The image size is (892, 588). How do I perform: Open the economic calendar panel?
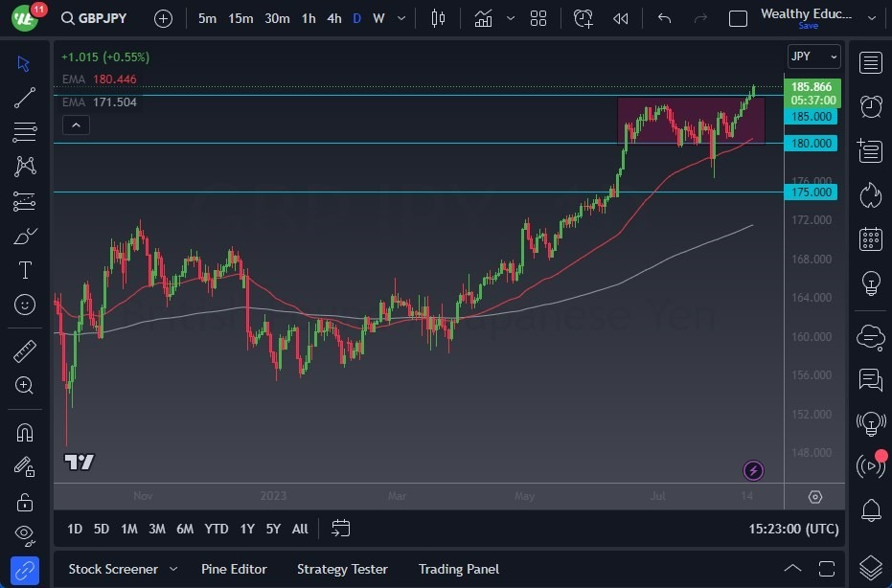pyautogui.click(x=870, y=239)
